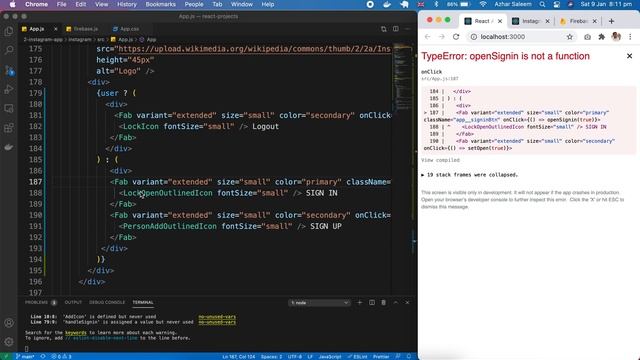The image size is (640, 360).
Task: Click the sync changes icon in status bar
Action: click(x=43, y=356)
